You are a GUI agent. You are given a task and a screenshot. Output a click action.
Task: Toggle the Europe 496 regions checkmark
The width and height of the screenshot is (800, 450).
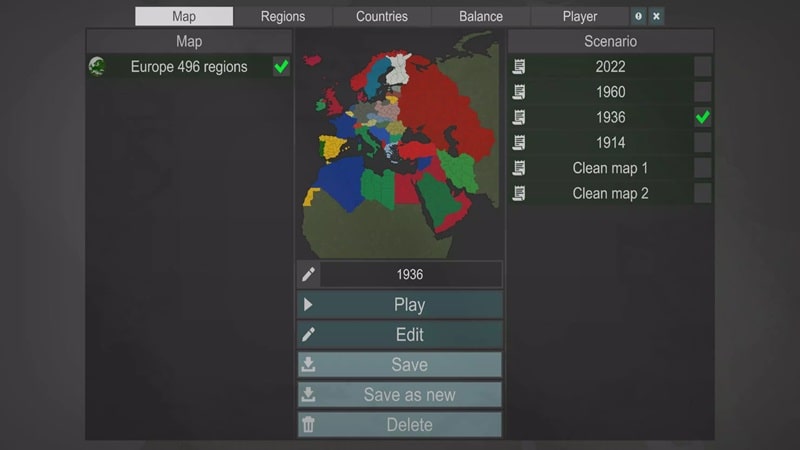coord(281,67)
